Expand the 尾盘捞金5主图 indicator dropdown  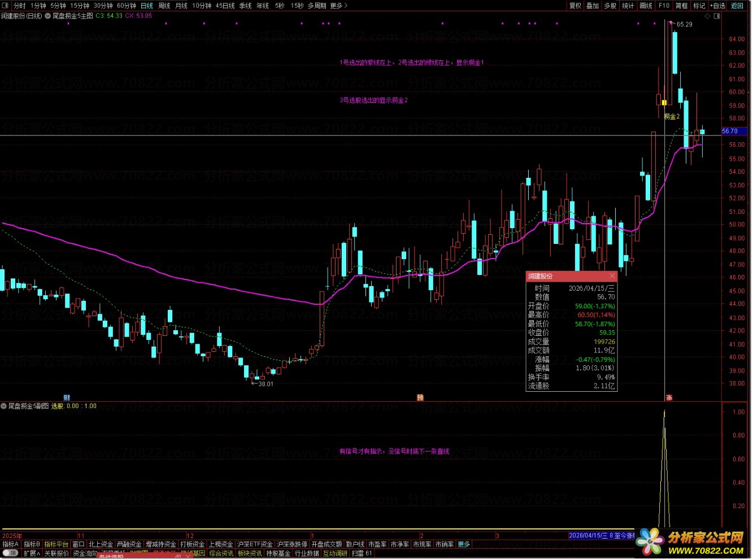[x=47, y=16]
